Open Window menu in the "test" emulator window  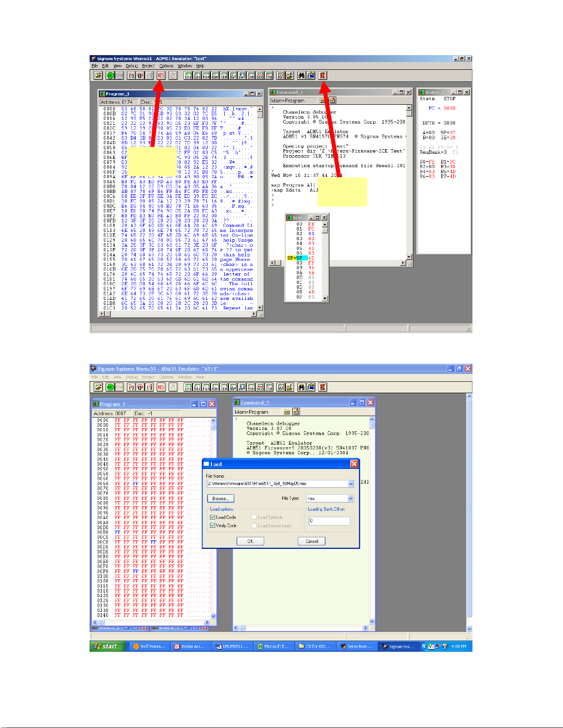coord(185,66)
